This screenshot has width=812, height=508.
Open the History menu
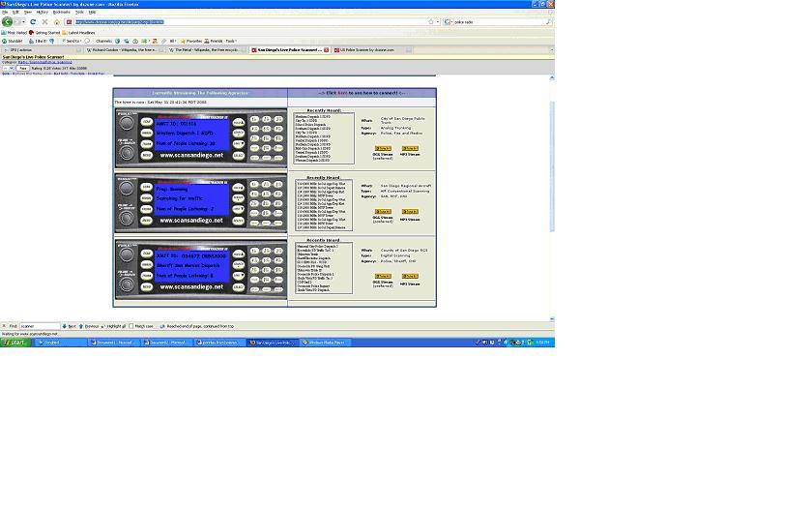pyautogui.click(x=43, y=12)
